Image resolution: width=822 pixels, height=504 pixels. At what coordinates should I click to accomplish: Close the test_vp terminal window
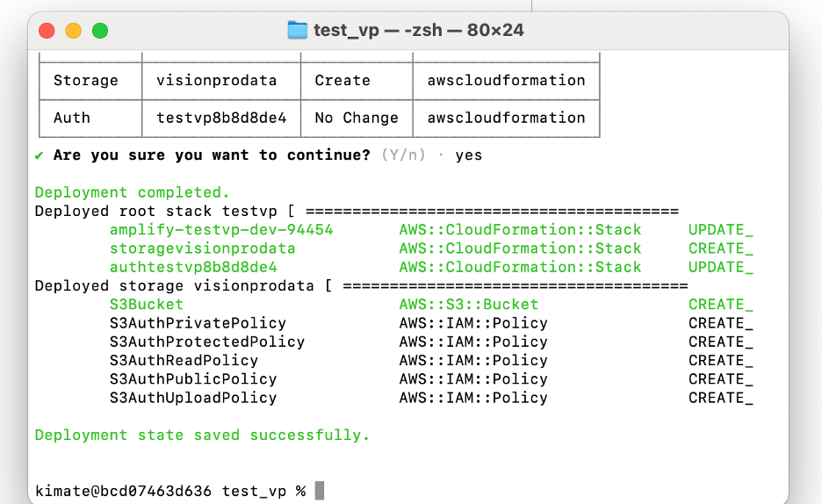pos(47,31)
